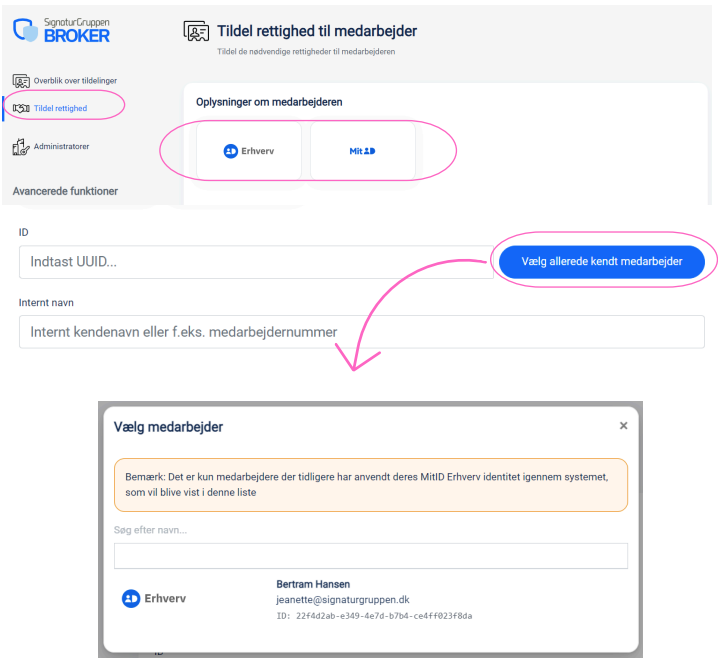Focus the Indtast UUID input field
The height and width of the screenshot is (665, 723).
click(255, 263)
